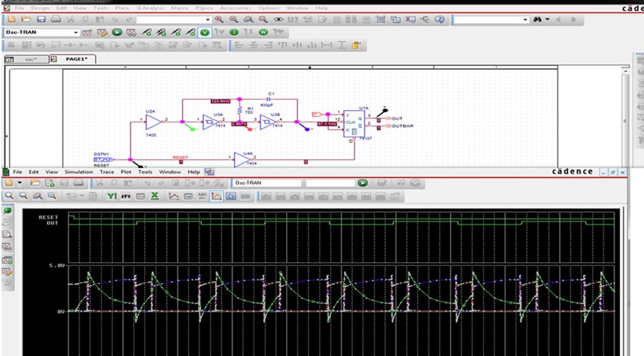This screenshot has height=356, width=644.
Task: Click the new file icon in PSpice toolbar
Action: (9, 183)
